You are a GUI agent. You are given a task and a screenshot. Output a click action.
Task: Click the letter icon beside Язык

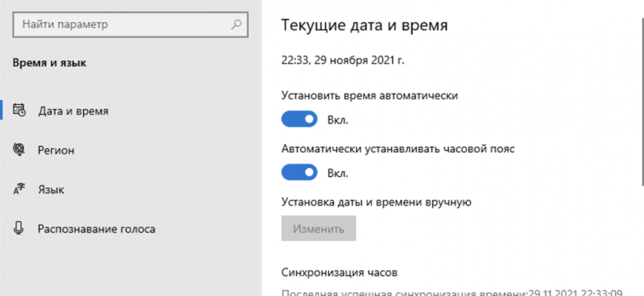(x=19, y=189)
